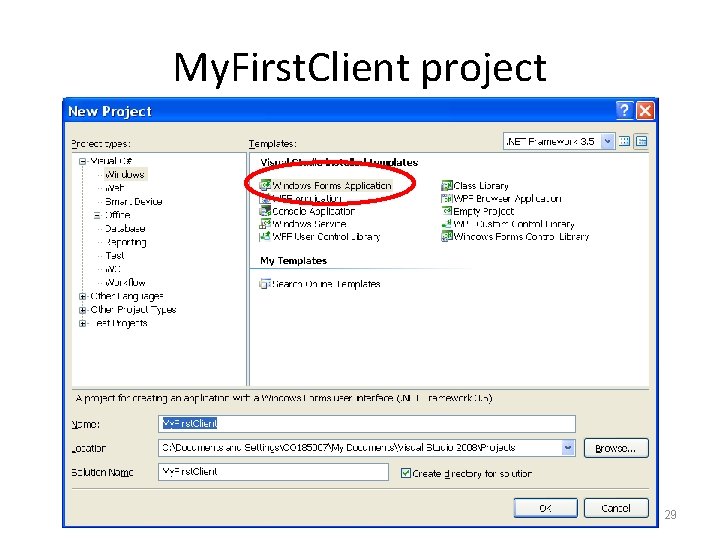Expand the Other Project Types node
Image resolution: width=720 pixels, height=540 pixels.
click(83, 310)
